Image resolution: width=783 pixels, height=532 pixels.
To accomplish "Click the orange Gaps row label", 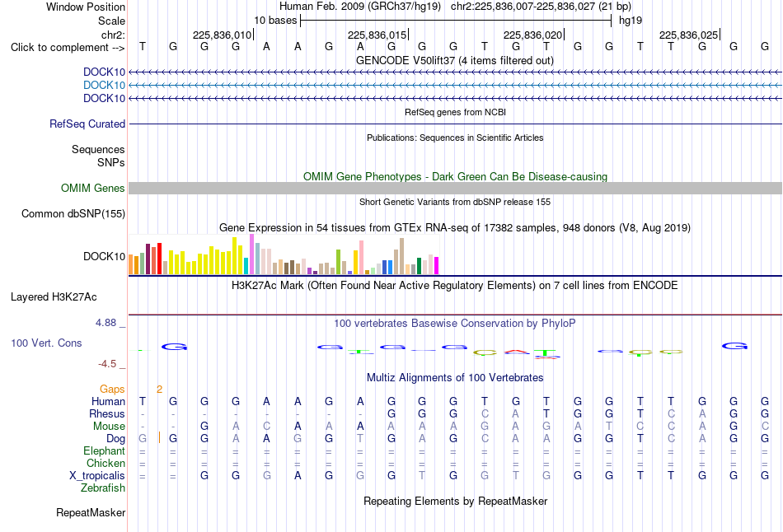I will [112, 390].
